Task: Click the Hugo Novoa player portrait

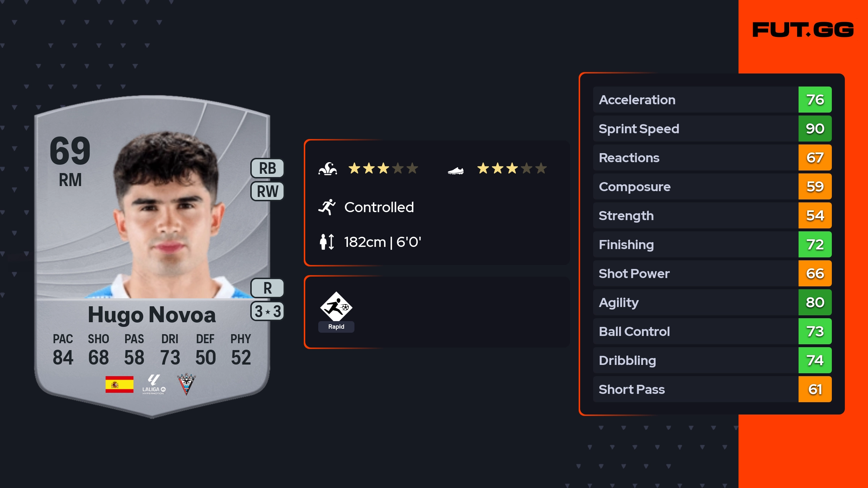Action: [166, 217]
